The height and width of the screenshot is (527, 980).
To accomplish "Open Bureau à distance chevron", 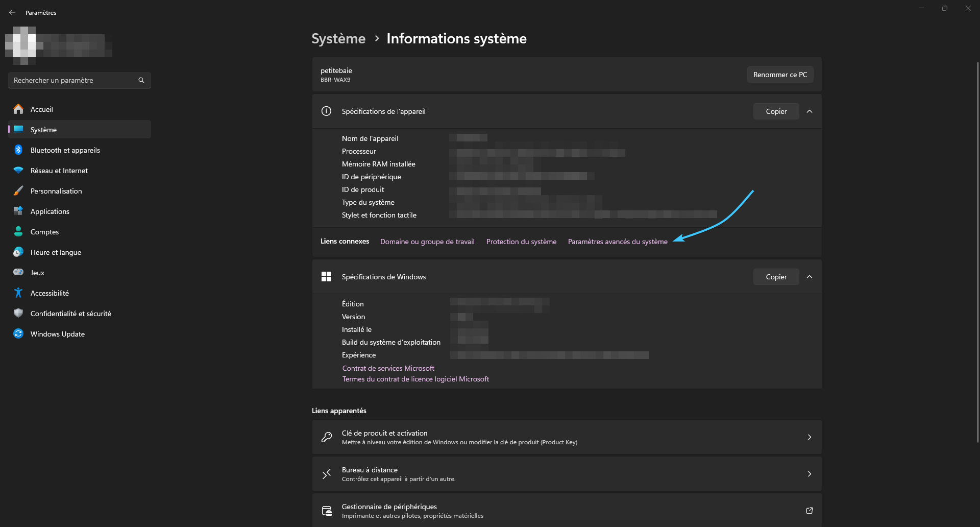I will click(810, 474).
